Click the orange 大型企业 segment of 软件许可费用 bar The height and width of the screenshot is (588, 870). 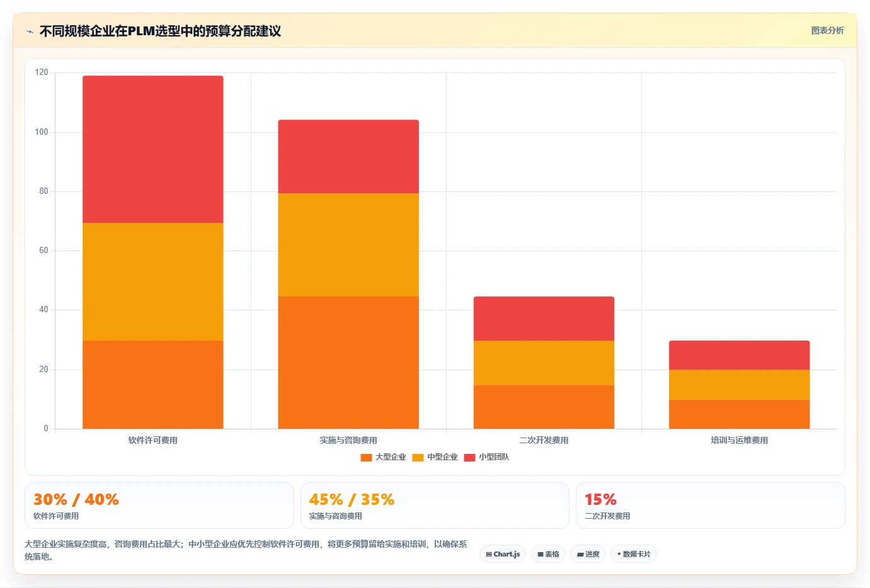[153, 385]
